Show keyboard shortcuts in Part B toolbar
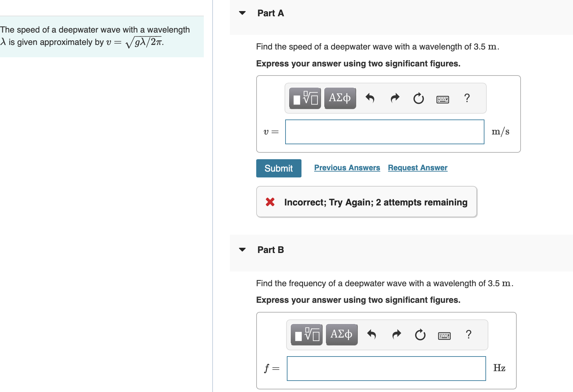 [x=444, y=336]
